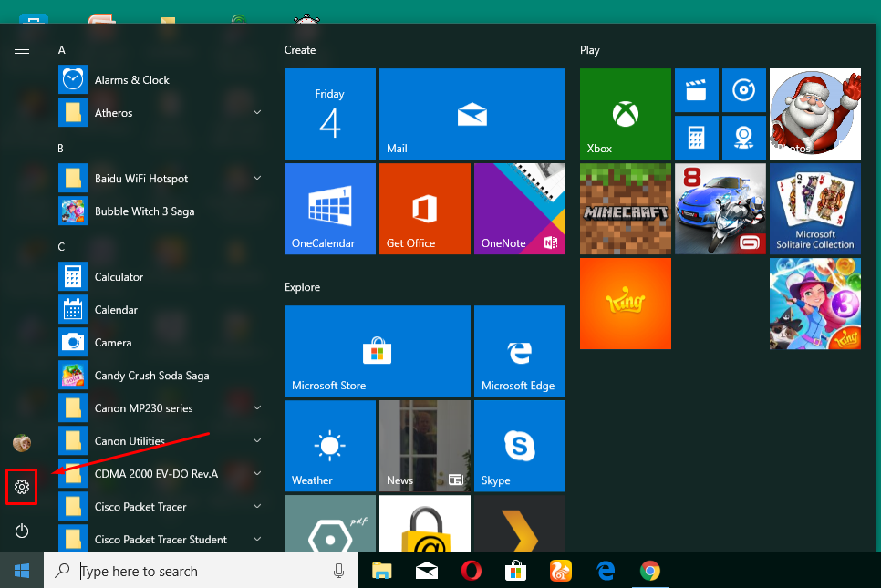The height and width of the screenshot is (588, 881).
Task: Launch the Camera app
Action: (161, 343)
